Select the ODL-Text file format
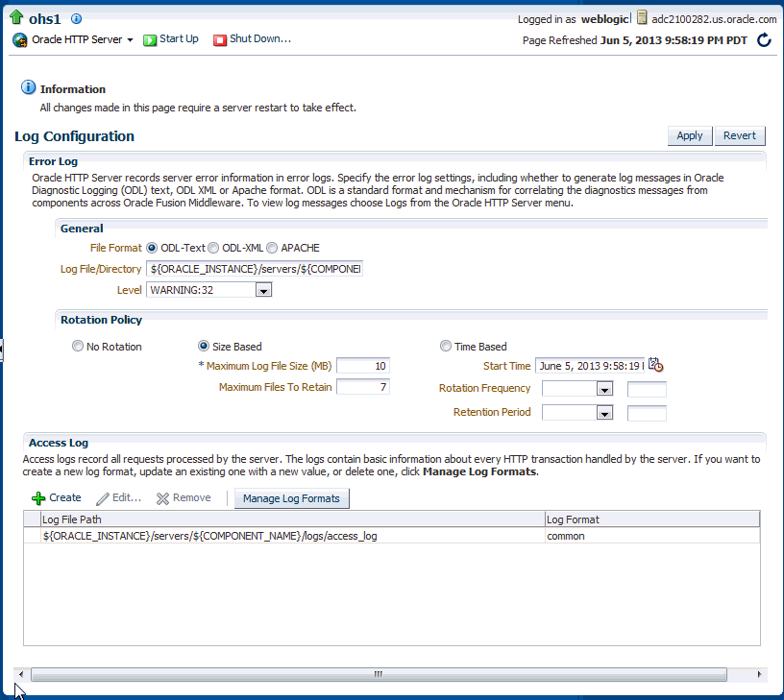 152,248
